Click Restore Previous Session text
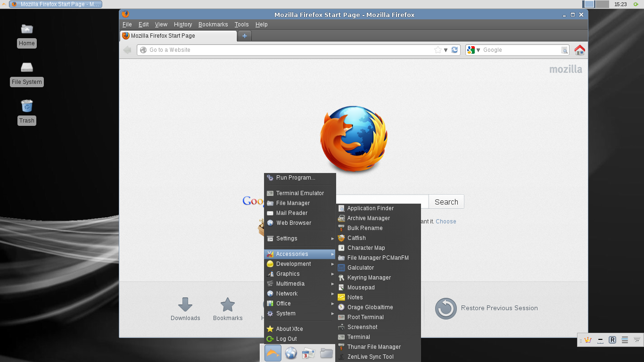The height and width of the screenshot is (362, 644). click(x=499, y=308)
